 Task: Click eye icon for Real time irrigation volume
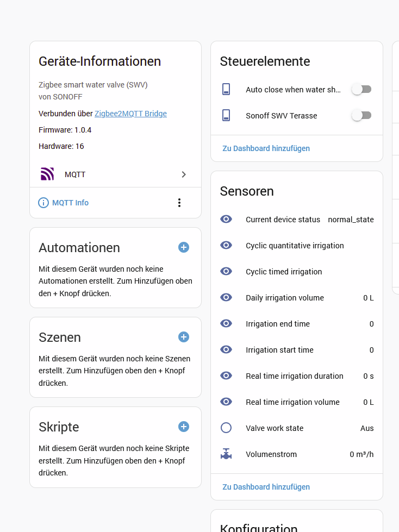pyautogui.click(x=226, y=402)
